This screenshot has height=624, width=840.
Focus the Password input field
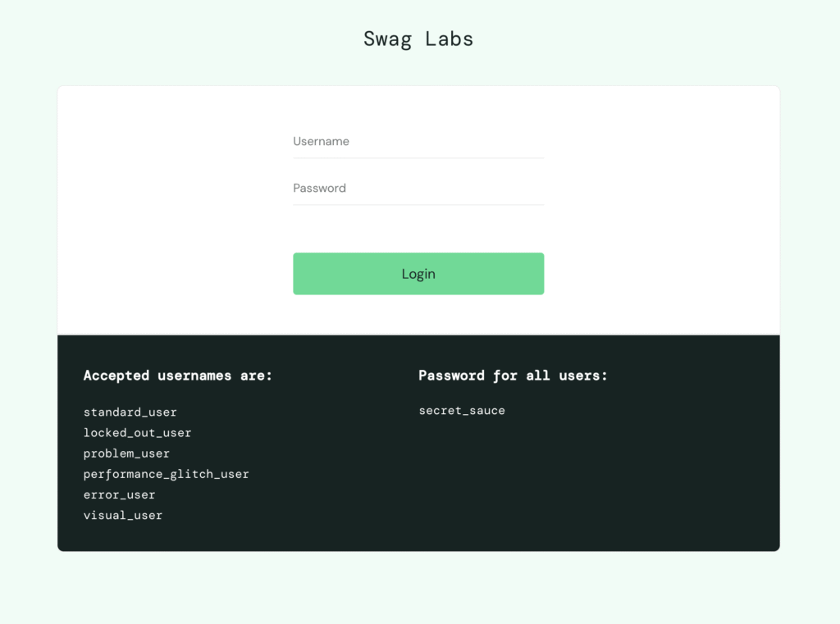click(418, 189)
